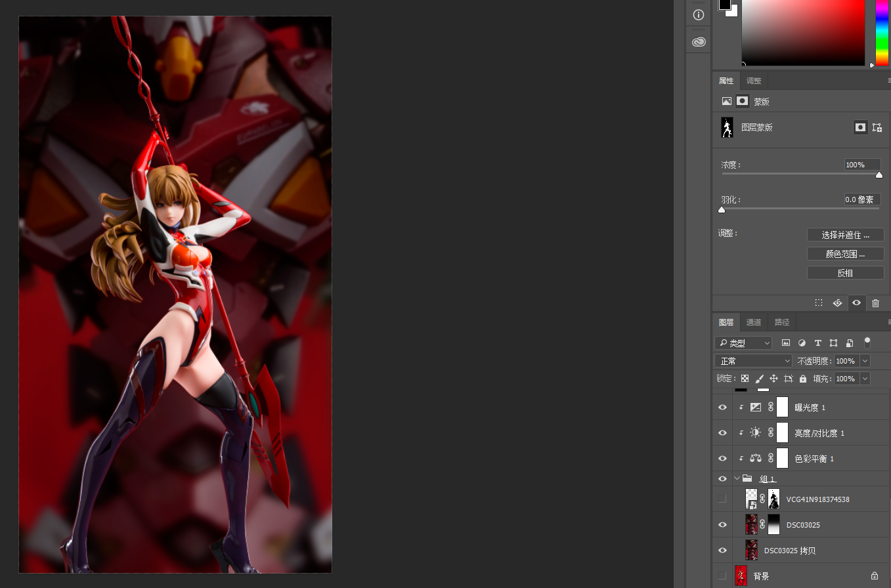Show the VCG41N918374538 layer

[x=722, y=499]
